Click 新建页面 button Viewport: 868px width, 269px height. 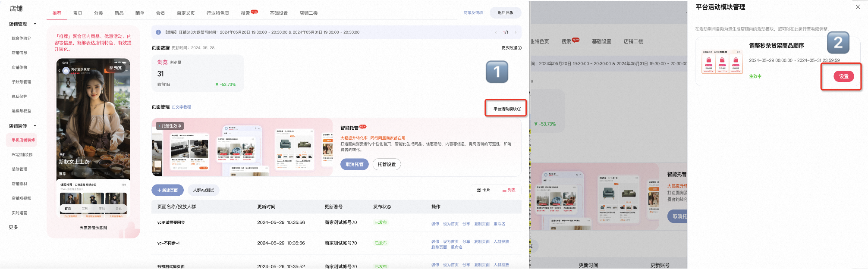[167, 190]
